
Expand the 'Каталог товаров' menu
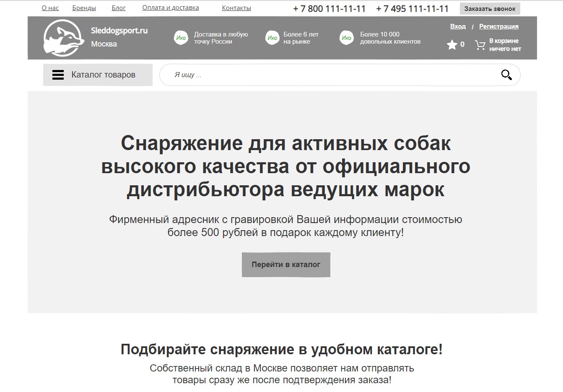coord(98,75)
